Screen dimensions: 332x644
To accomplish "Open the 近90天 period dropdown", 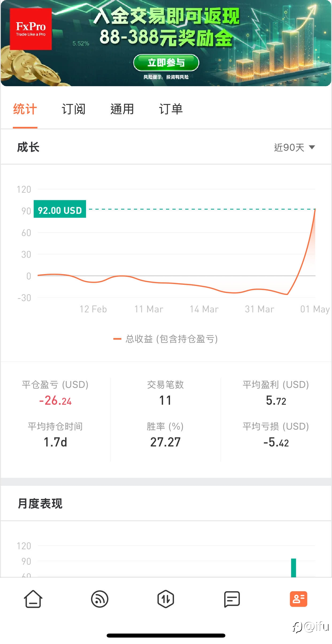I will [x=294, y=147].
